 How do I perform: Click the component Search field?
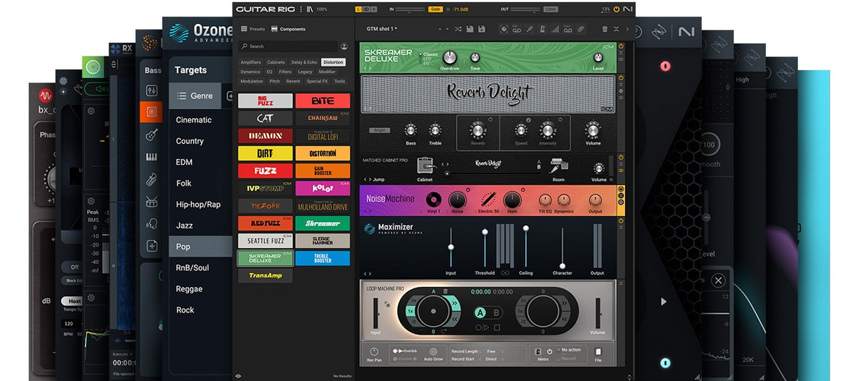[x=289, y=46]
